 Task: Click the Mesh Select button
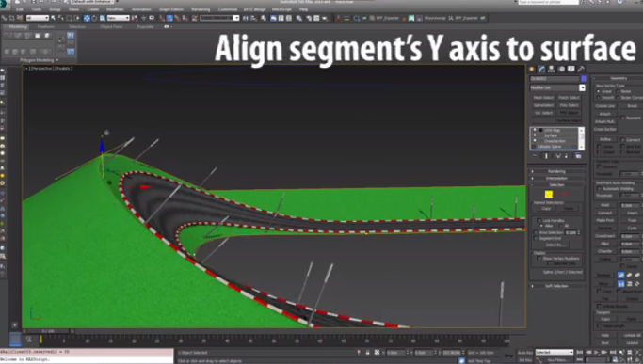(543, 98)
